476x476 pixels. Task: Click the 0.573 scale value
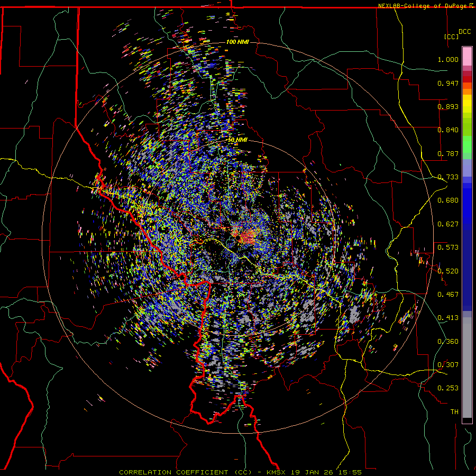tap(448, 248)
